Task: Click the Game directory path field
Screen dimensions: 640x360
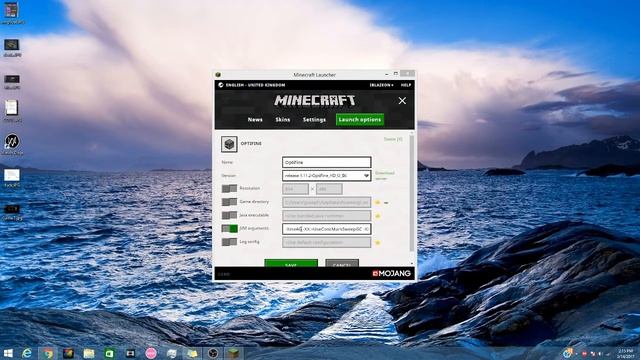Action: click(327, 202)
